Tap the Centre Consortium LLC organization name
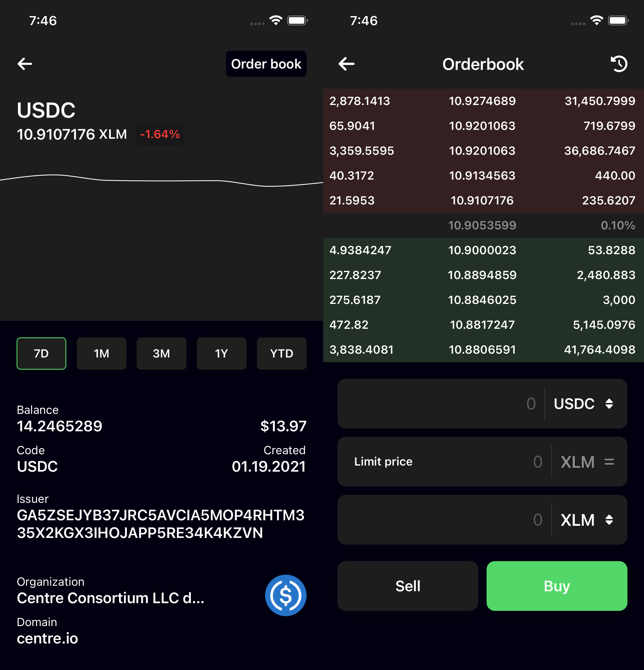Screen dimensions: 644x670 [x=111, y=598]
